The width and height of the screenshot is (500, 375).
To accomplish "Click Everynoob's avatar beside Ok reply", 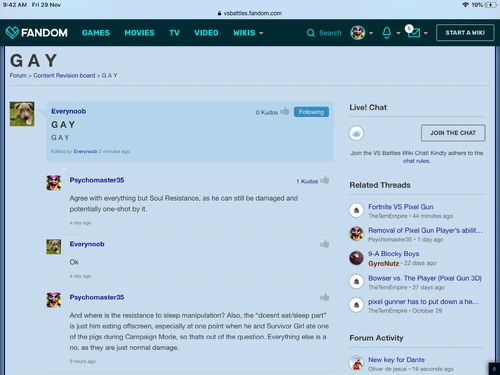I will pos(54,247).
